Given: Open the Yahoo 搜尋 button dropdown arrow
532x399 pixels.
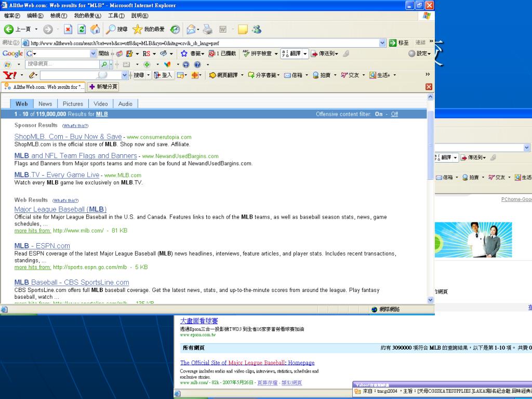Looking at the screenshot, I should tap(148, 75).
